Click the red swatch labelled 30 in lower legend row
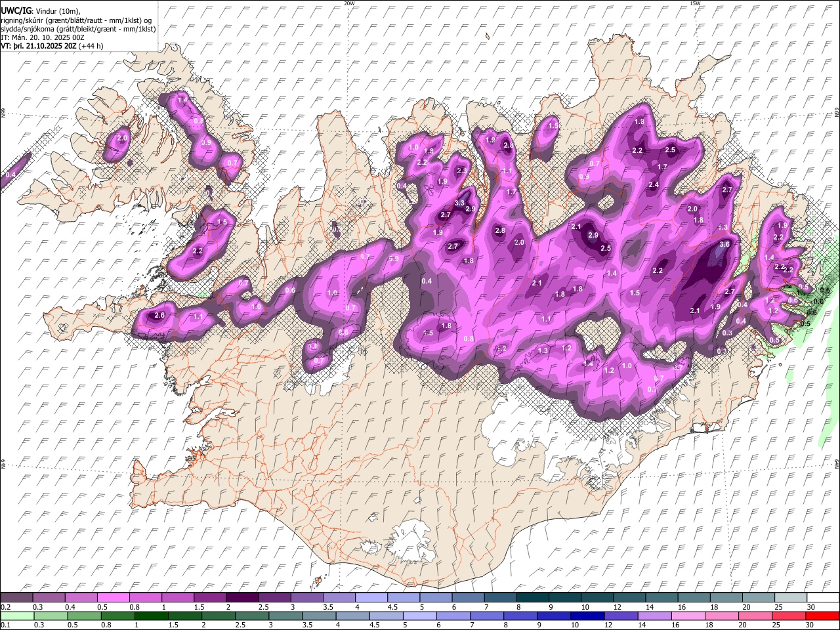 tap(822, 616)
